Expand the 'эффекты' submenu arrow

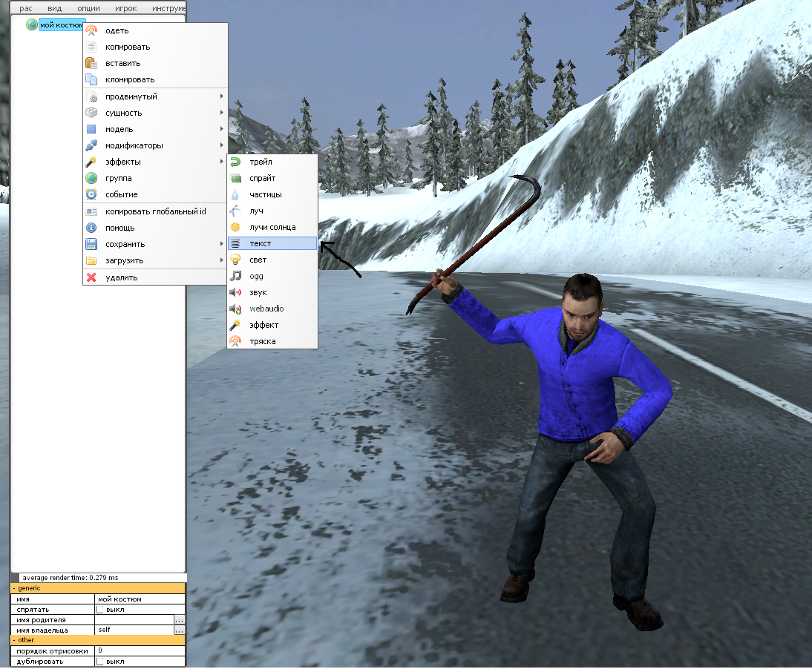point(222,162)
